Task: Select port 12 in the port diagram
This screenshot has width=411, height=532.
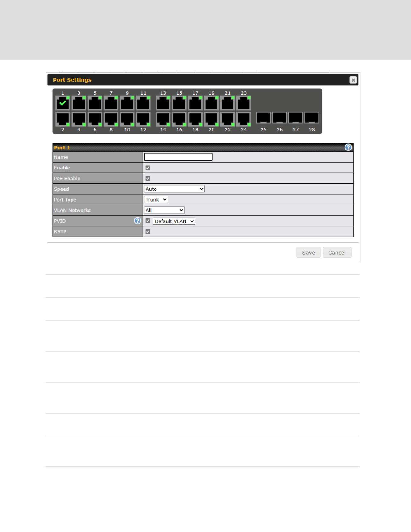Action: [x=143, y=119]
